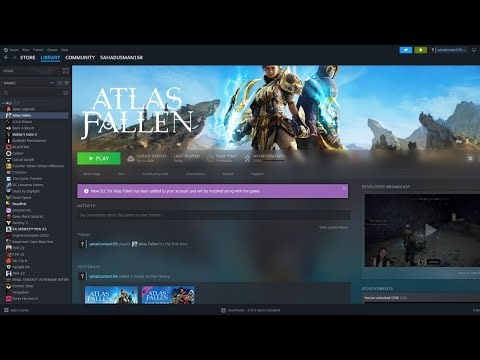The image size is (480, 360).
Task: Open the SAHADUSMAN158 profile tab
Action: point(121,58)
